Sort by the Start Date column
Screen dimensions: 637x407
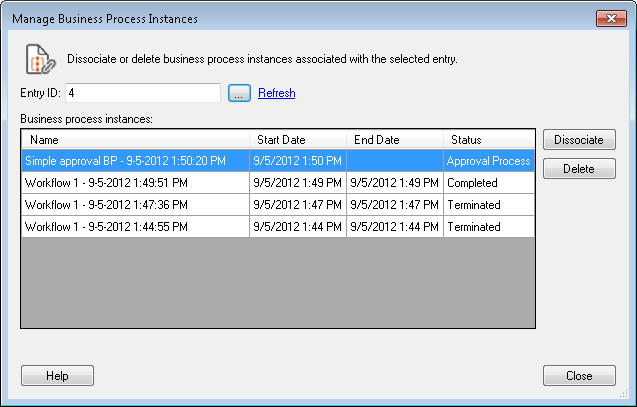tap(298, 140)
